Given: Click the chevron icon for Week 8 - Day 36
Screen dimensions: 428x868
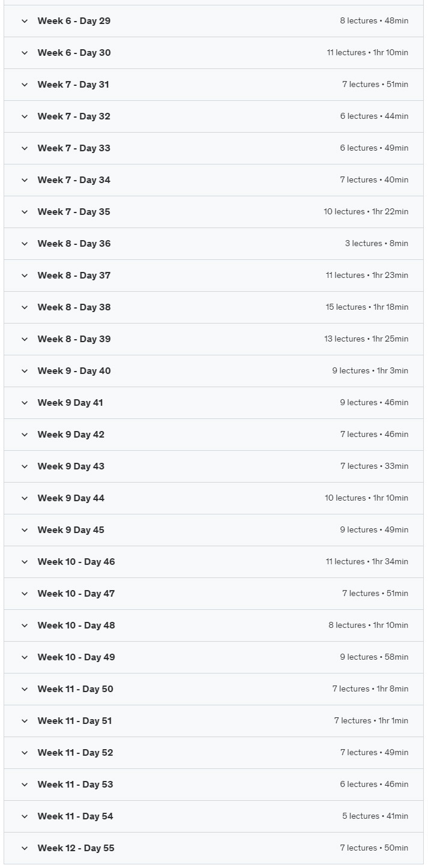Looking at the screenshot, I should click(x=25, y=244).
